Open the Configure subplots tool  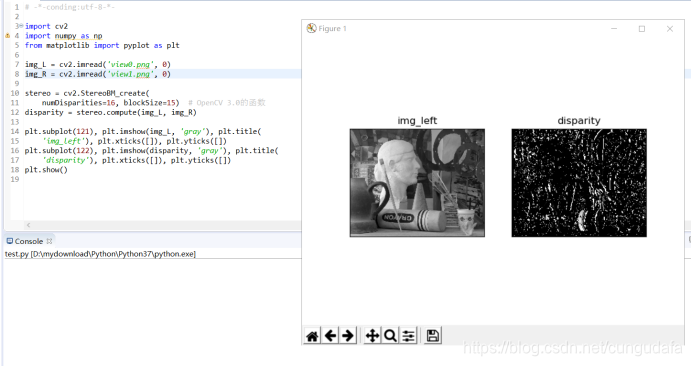click(x=408, y=336)
